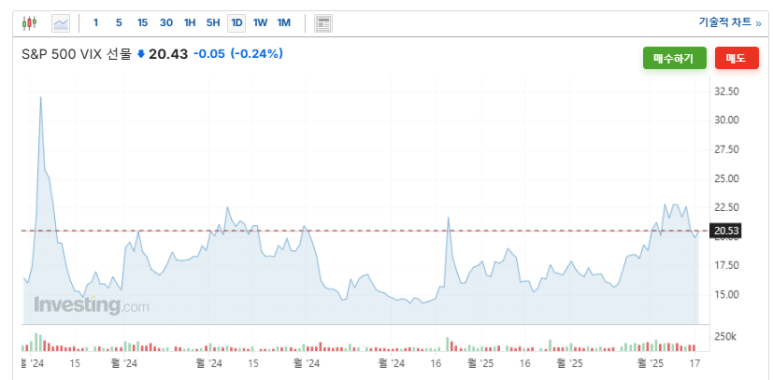The image size is (773, 380).
Task: Select the 1 minute interval
Action: point(96,23)
